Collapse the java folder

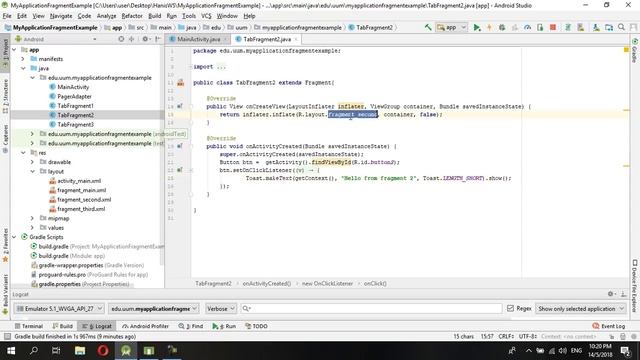(x=23, y=69)
